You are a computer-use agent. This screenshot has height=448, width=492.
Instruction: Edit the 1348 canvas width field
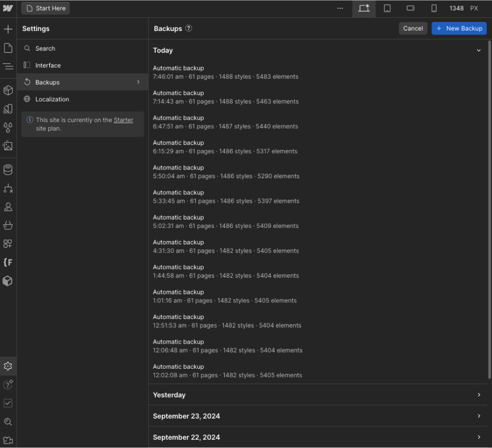tap(457, 8)
